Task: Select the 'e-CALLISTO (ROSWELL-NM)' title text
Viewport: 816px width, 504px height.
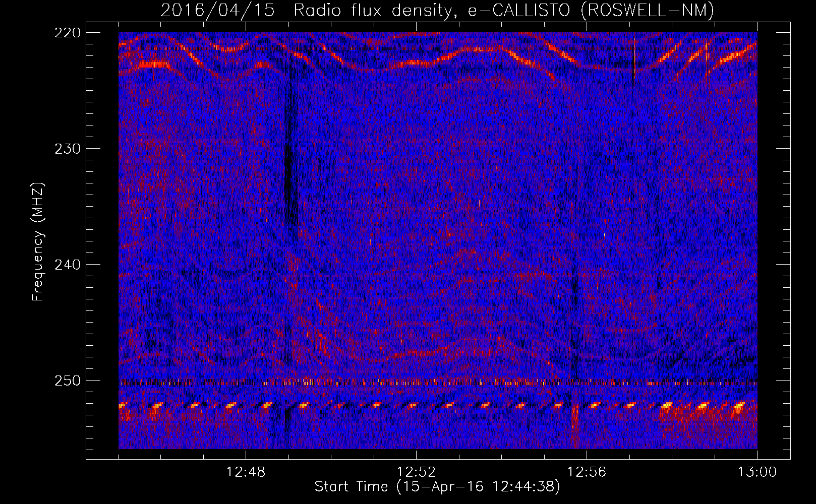Action: click(x=591, y=10)
